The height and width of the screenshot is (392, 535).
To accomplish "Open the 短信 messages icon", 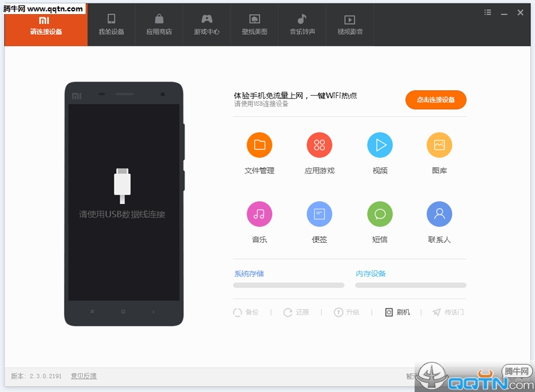I will [x=380, y=214].
